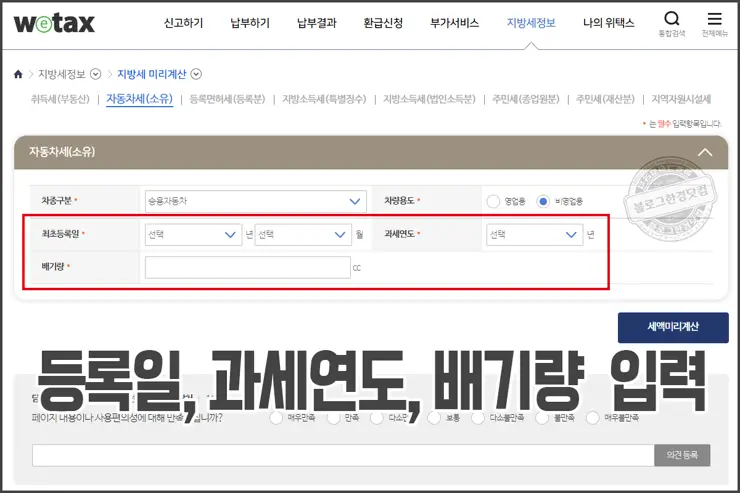Open the 납부하기 top menu
740x493 pixels.
(250, 23)
